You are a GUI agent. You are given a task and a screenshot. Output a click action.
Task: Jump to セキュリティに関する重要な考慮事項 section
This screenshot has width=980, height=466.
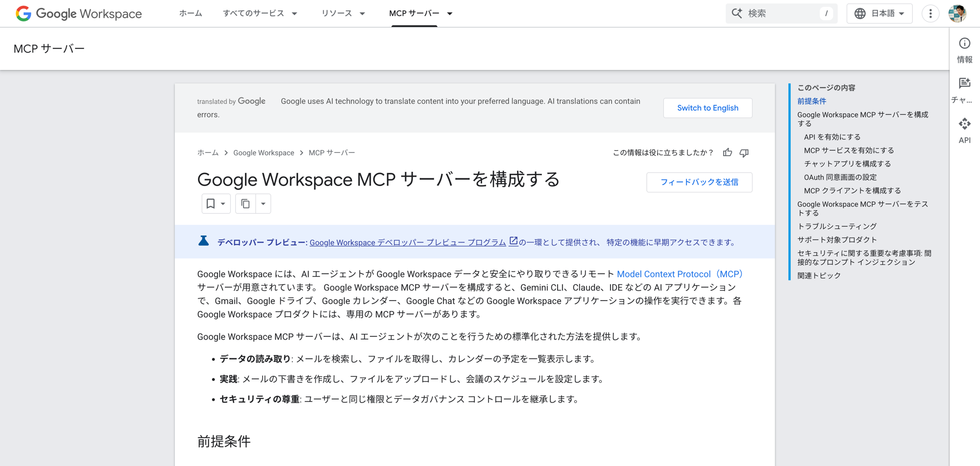coord(864,257)
